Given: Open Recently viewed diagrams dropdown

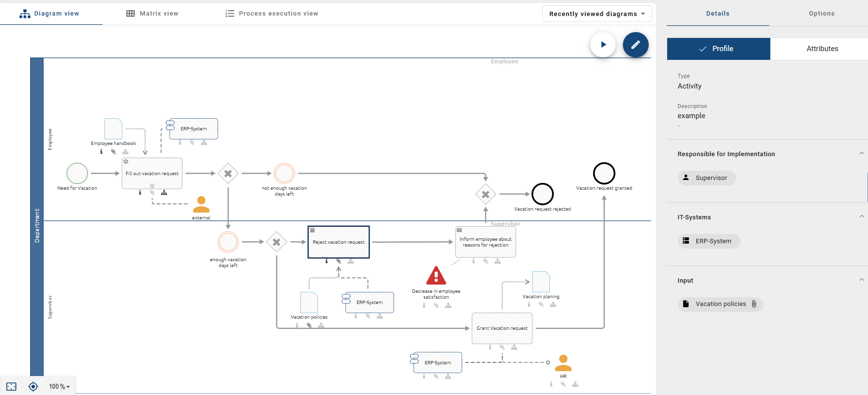Looking at the screenshot, I should (x=597, y=14).
